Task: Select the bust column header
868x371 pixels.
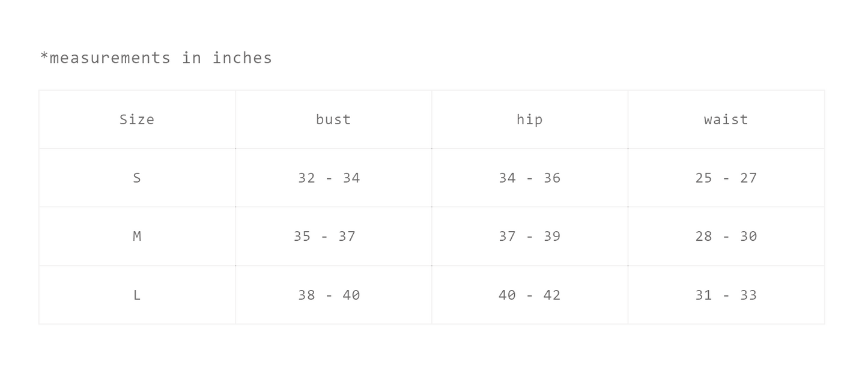Action: [333, 119]
